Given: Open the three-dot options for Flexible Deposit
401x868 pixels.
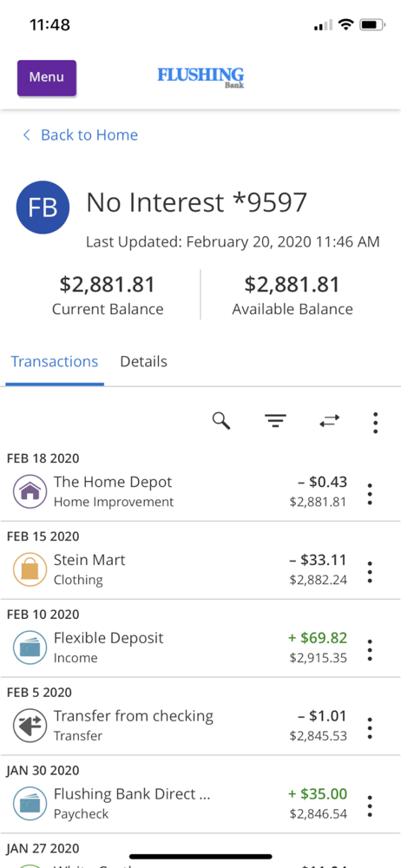Looking at the screenshot, I should (x=370, y=650).
